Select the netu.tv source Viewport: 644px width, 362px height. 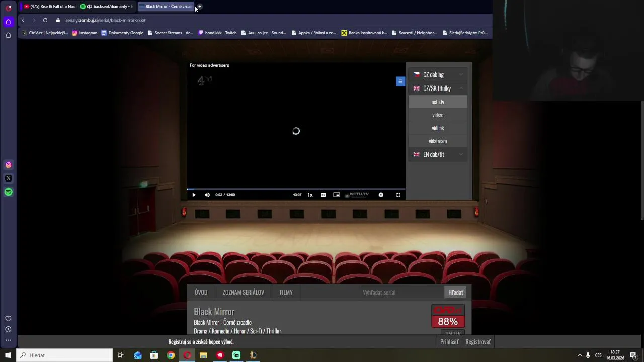coord(438,102)
